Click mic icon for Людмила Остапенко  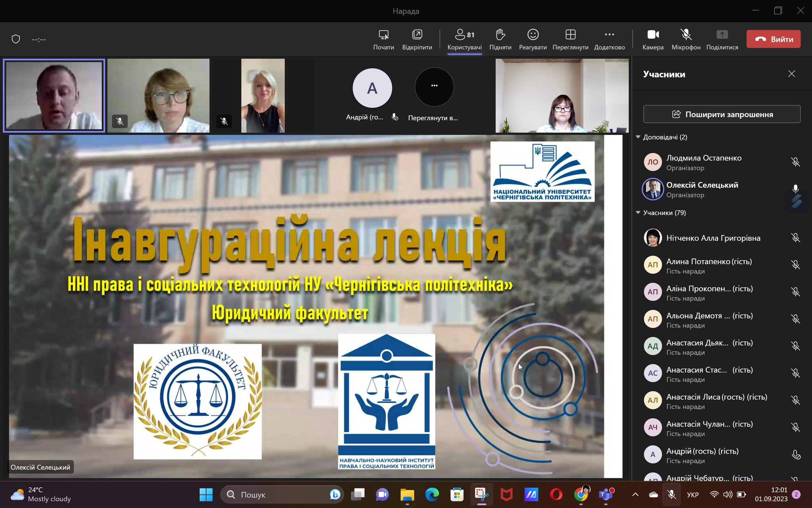point(795,162)
